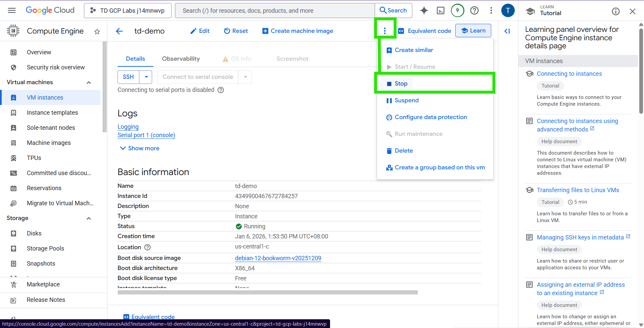The image size is (644, 328).
Task: Click the help question mark icon
Action: [x=474, y=11]
